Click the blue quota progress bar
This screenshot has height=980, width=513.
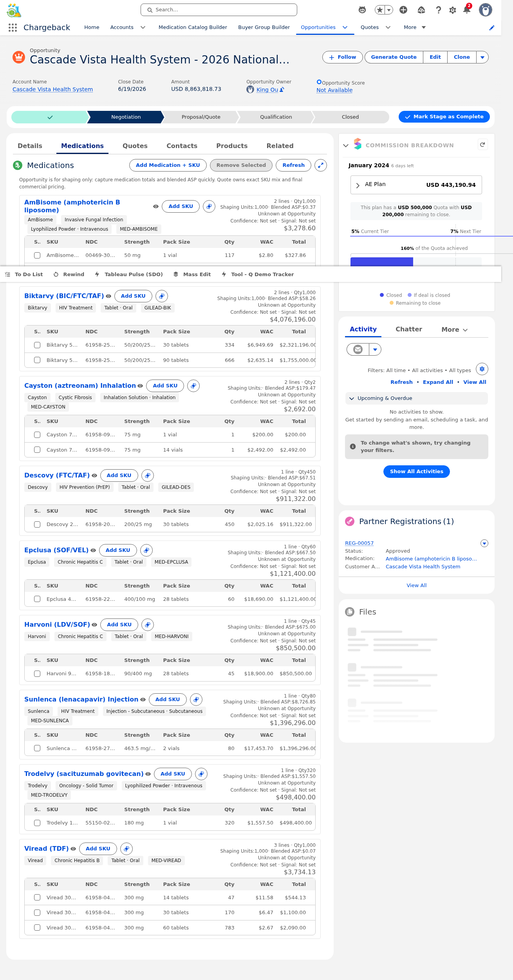coord(382,262)
